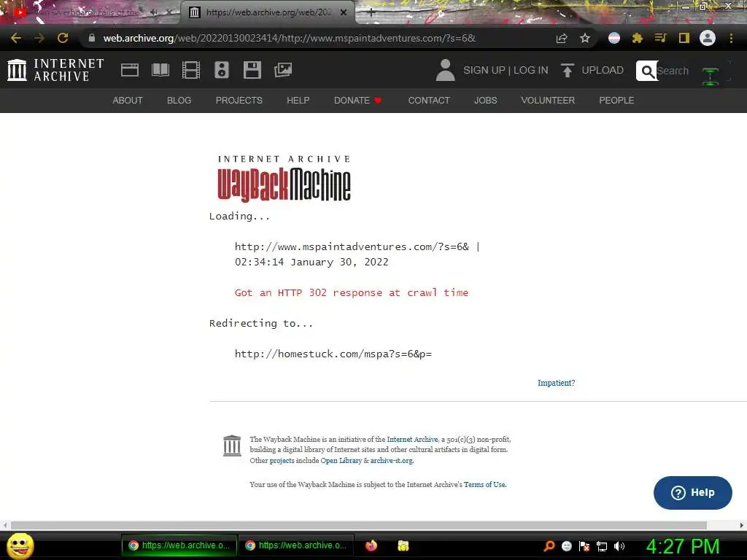Click the horizontal scrollbar thumb
Screen dimensions: 747x560
click(359, 525)
